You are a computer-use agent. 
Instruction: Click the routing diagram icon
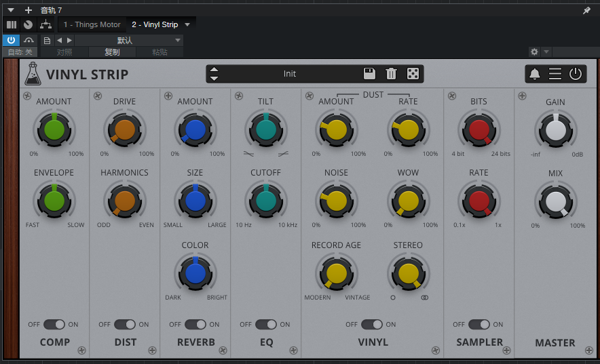[46, 25]
